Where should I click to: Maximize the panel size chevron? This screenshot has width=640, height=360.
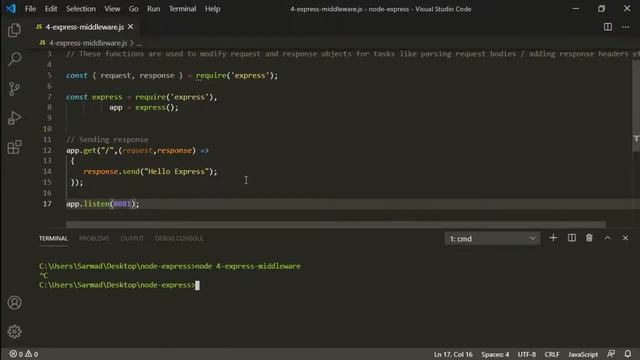click(x=607, y=238)
